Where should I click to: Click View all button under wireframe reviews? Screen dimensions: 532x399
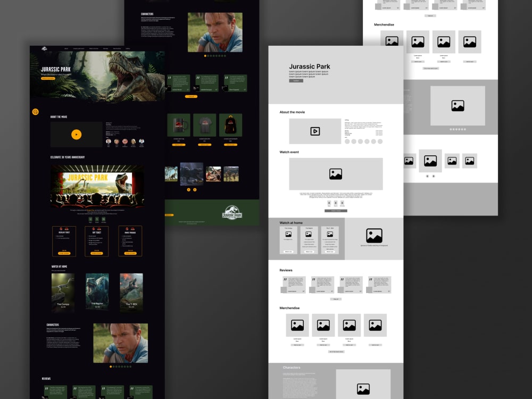tap(336, 299)
